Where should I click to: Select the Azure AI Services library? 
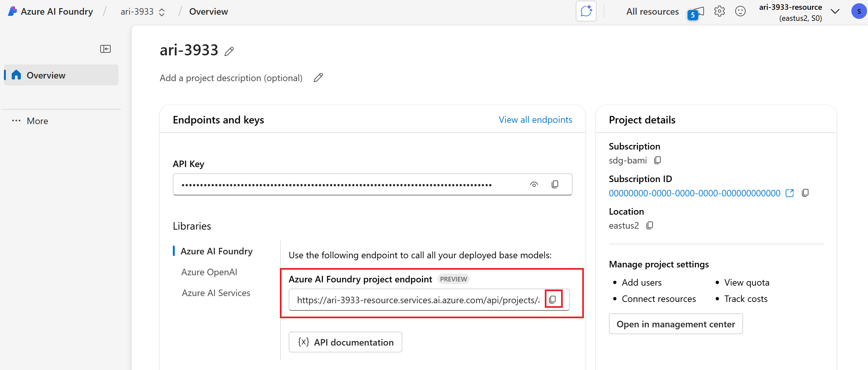tap(216, 292)
